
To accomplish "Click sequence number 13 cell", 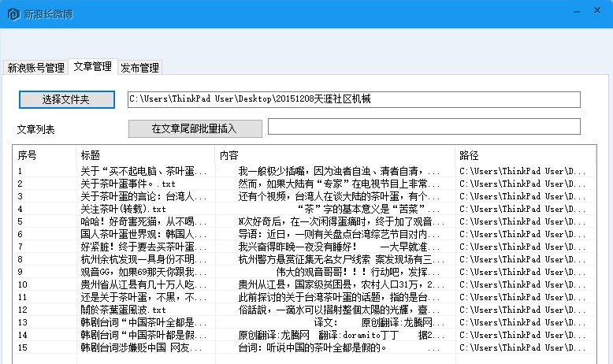I will point(23,322).
